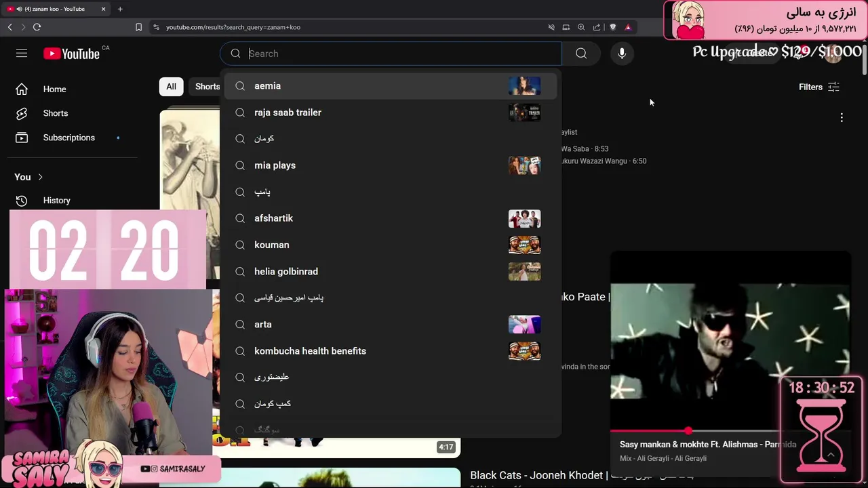
Task: Choose the 'پامپ امیرحسین قیاسی' suggestion
Action: (391, 298)
